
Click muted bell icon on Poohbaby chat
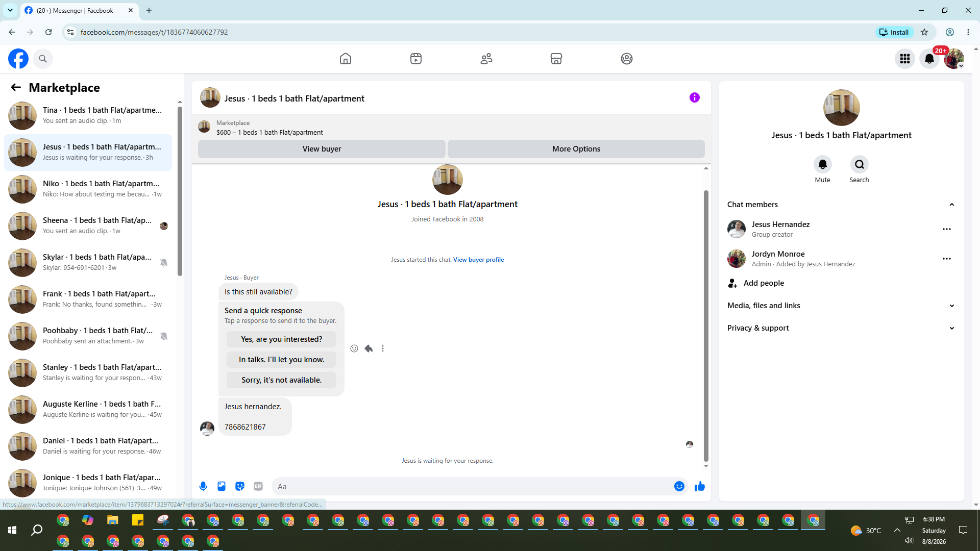point(164,336)
